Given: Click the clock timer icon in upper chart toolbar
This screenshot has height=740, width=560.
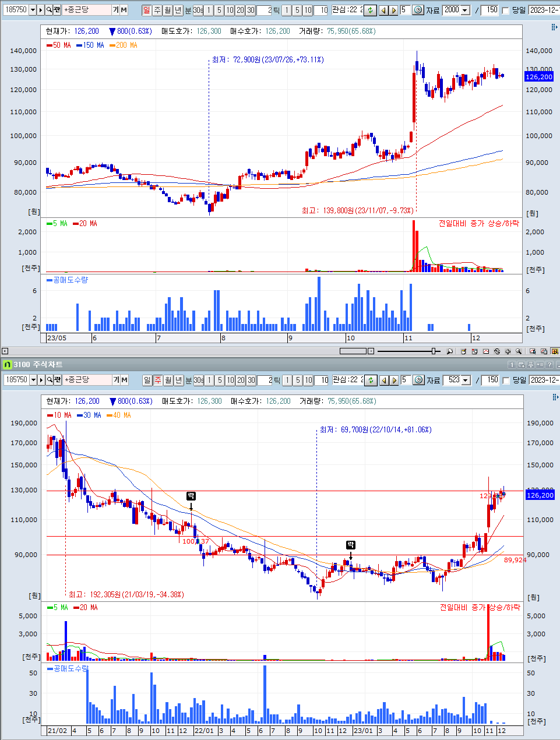Looking at the screenshot, I should (418, 10).
